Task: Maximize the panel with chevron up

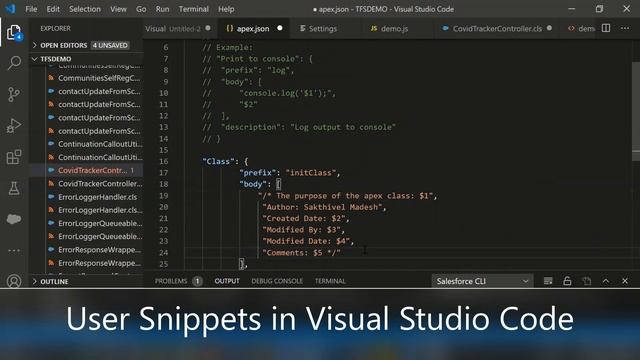Action: click(606, 281)
